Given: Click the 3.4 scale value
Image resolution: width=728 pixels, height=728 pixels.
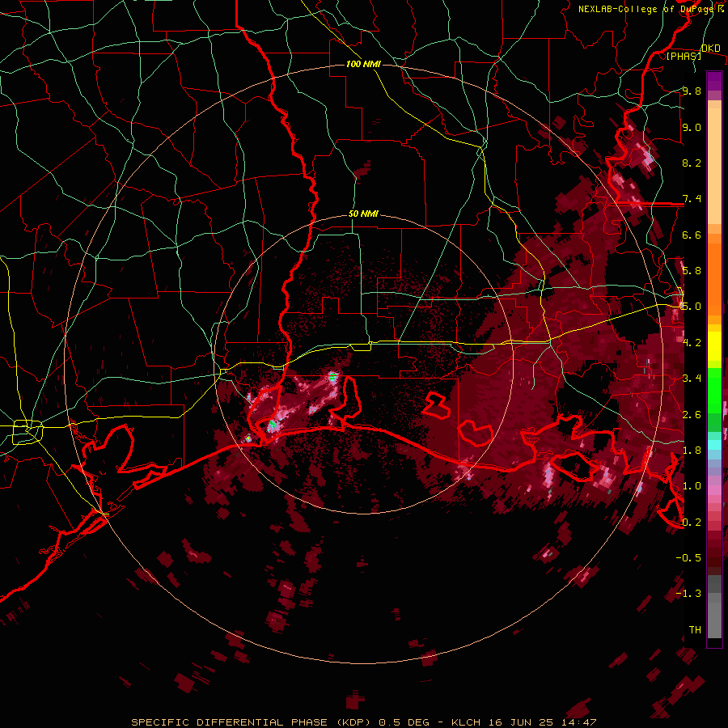Looking at the screenshot, I should tap(692, 379).
